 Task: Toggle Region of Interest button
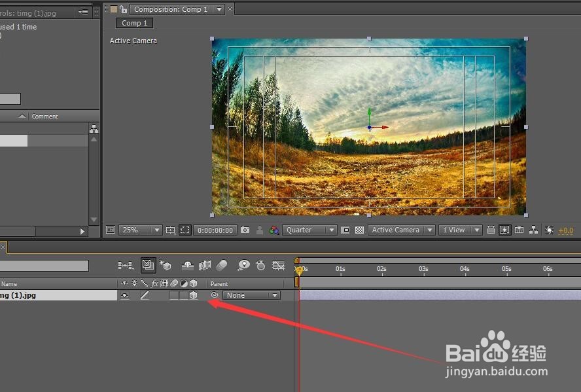(345, 230)
